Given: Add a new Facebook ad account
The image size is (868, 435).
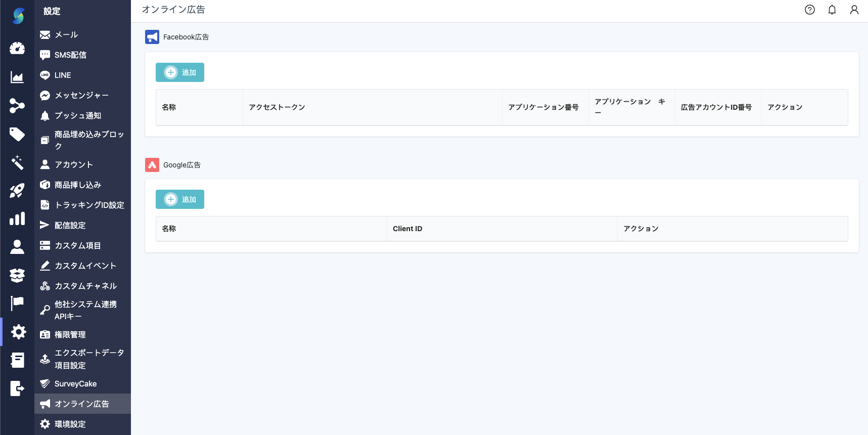Looking at the screenshot, I should (180, 72).
